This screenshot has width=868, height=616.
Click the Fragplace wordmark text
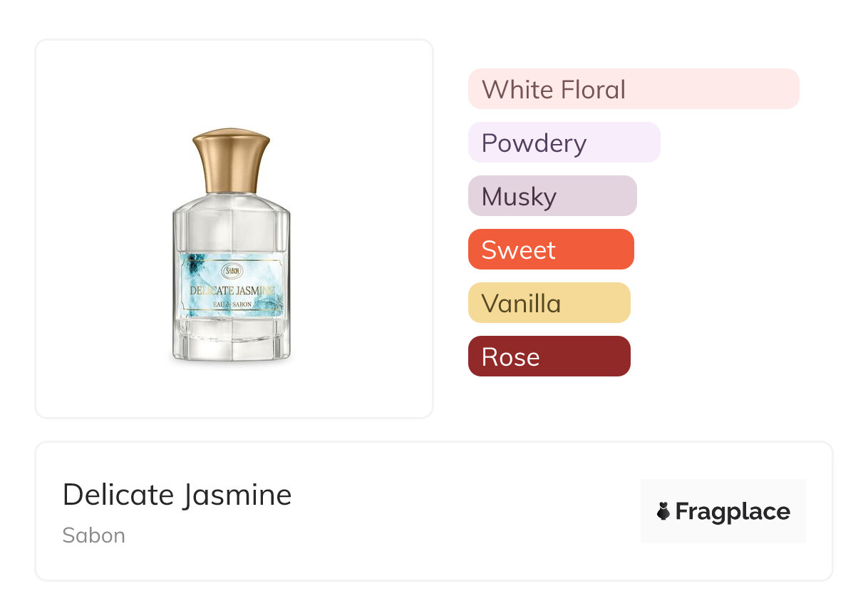point(733,511)
